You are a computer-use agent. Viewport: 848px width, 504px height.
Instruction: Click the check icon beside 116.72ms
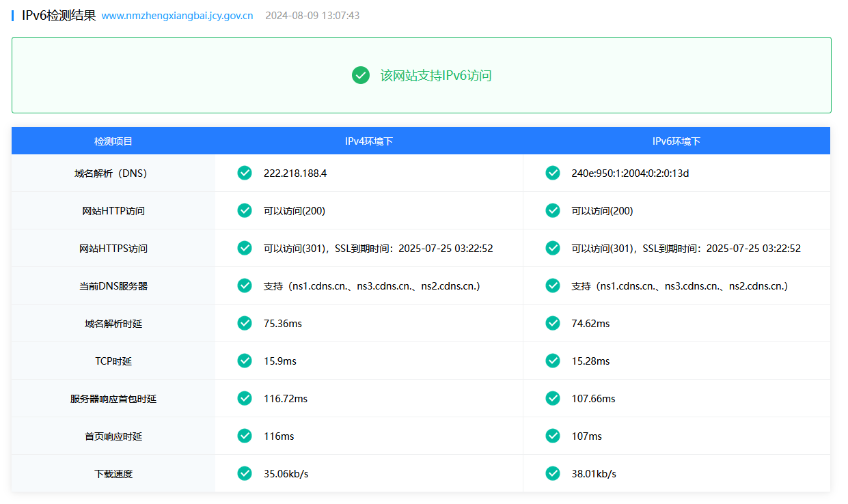point(245,398)
